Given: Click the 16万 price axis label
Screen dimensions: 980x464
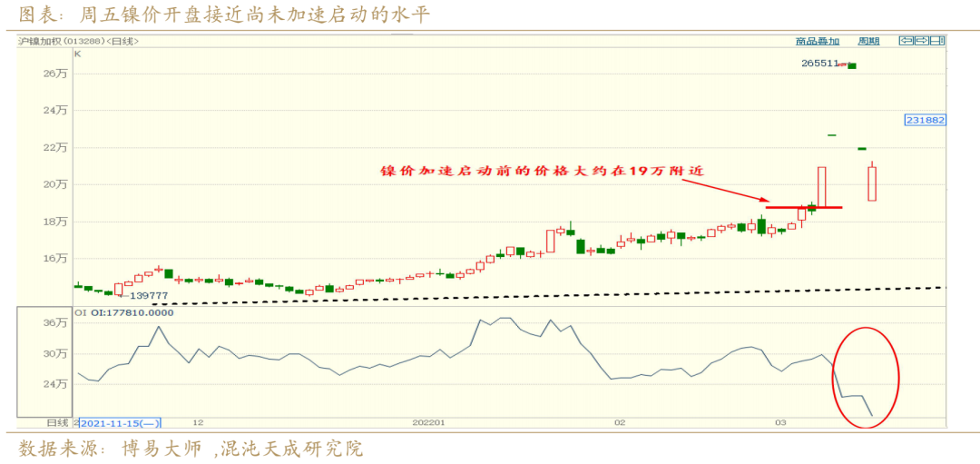Looking at the screenshot, I should [57, 258].
